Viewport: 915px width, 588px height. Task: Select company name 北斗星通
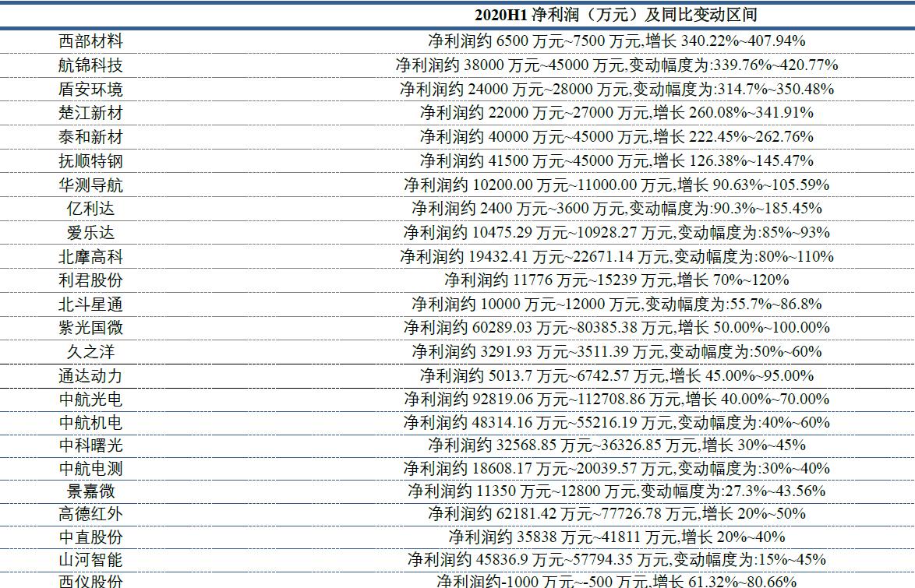tap(90, 304)
